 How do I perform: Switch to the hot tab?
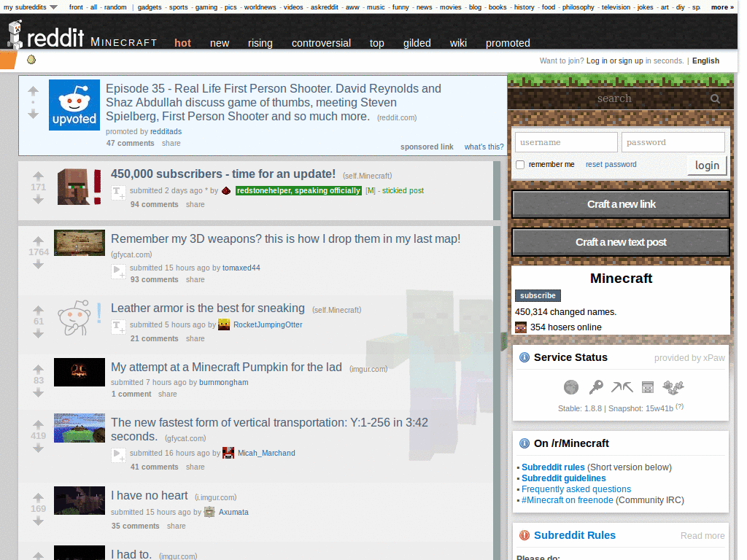coord(182,43)
